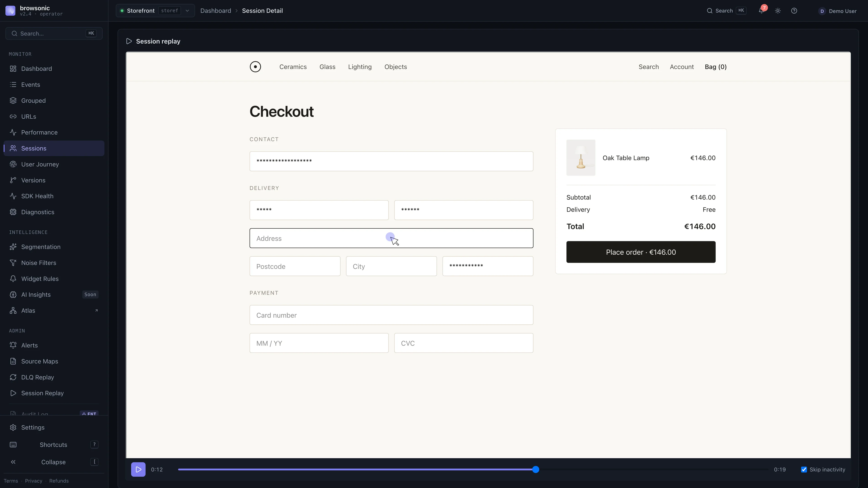The image size is (868, 488).
Task: Open Atlas external link item
Action: pos(54,310)
